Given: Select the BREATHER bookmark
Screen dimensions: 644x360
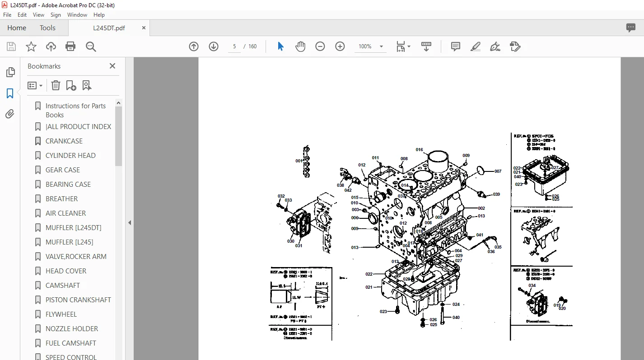Looking at the screenshot, I should pyautogui.click(x=61, y=199).
